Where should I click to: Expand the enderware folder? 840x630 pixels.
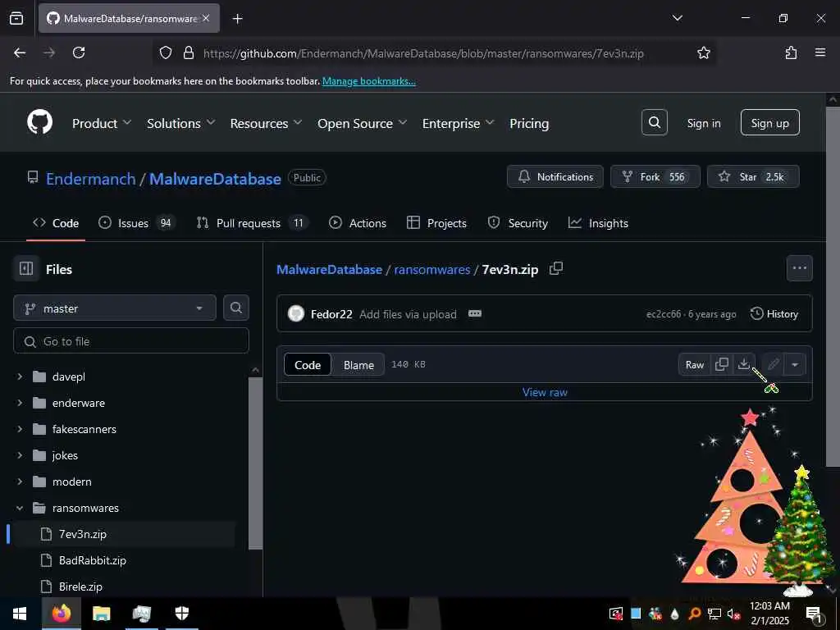20,403
